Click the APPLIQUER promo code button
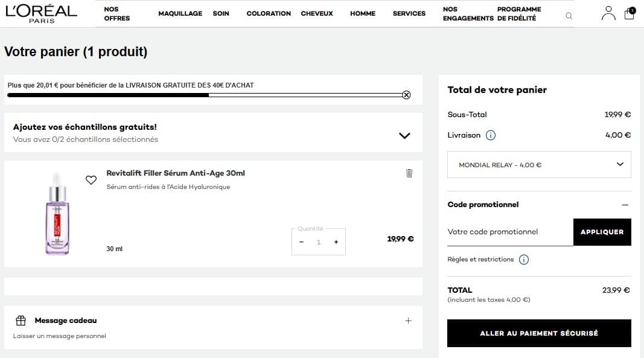Viewport: 644px width, 358px height. pyautogui.click(x=602, y=232)
